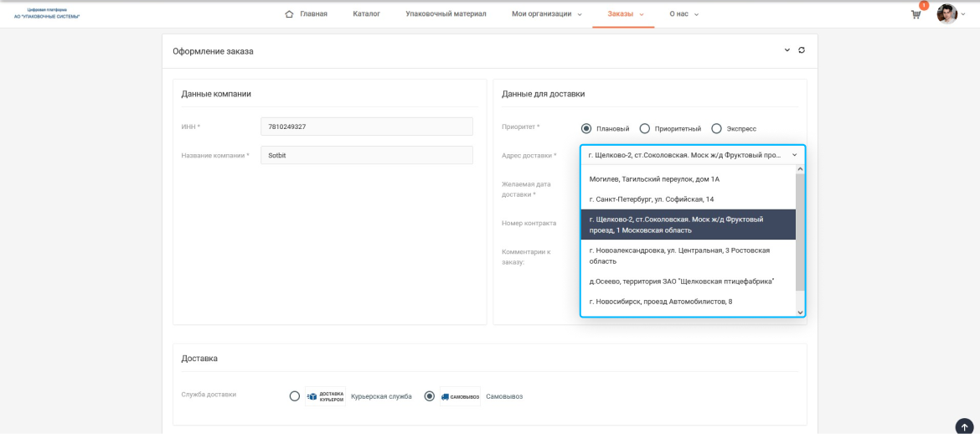
Task: Click the Данные для доставки heading
Action: [543, 94]
